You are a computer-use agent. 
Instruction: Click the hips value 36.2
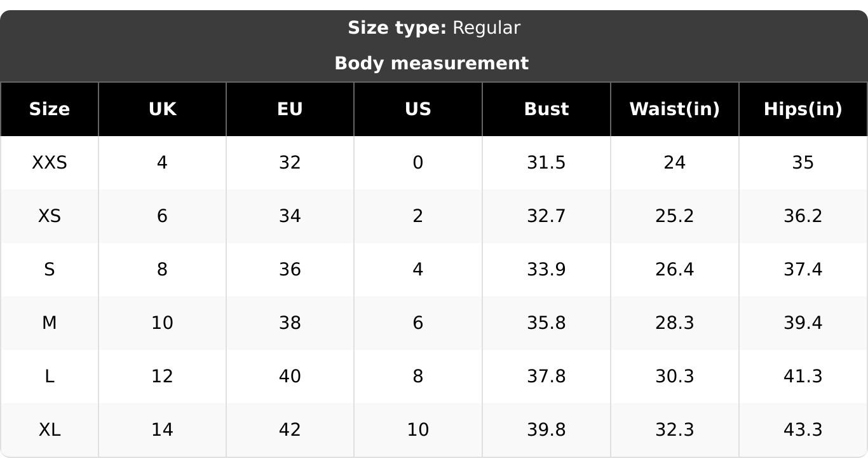pyautogui.click(x=803, y=216)
